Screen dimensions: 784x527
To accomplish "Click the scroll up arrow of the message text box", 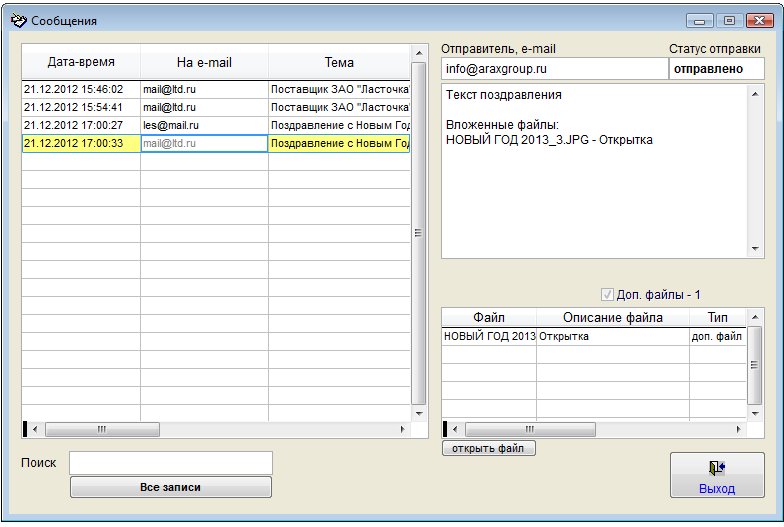I will pyautogui.click(x=755, y=94).
